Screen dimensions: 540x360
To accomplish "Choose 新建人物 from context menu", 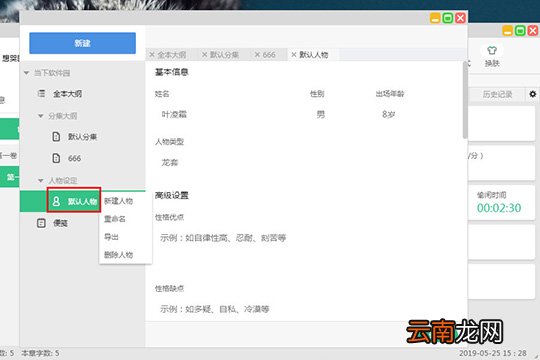I will pyautogui.click(x=118, y=201).
